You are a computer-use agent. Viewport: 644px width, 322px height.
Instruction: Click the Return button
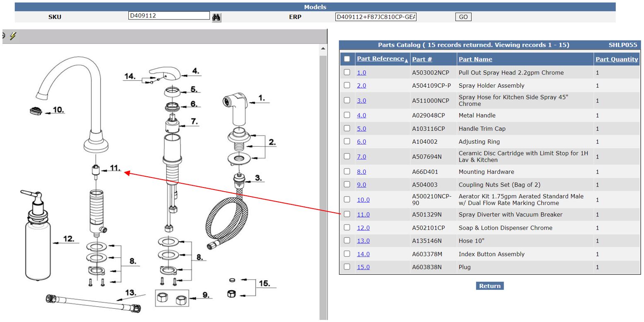(490, 286)
